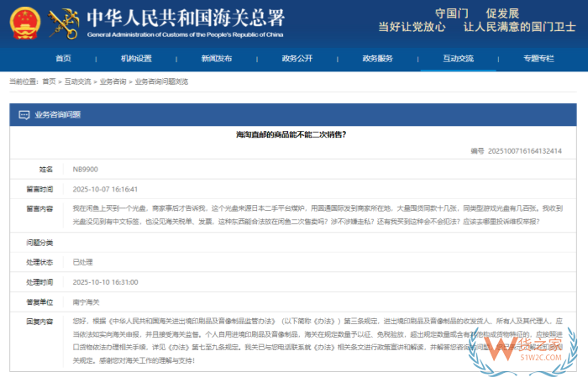
Task: Select the reference number 20251007161641132414
Action: [525, 151]
